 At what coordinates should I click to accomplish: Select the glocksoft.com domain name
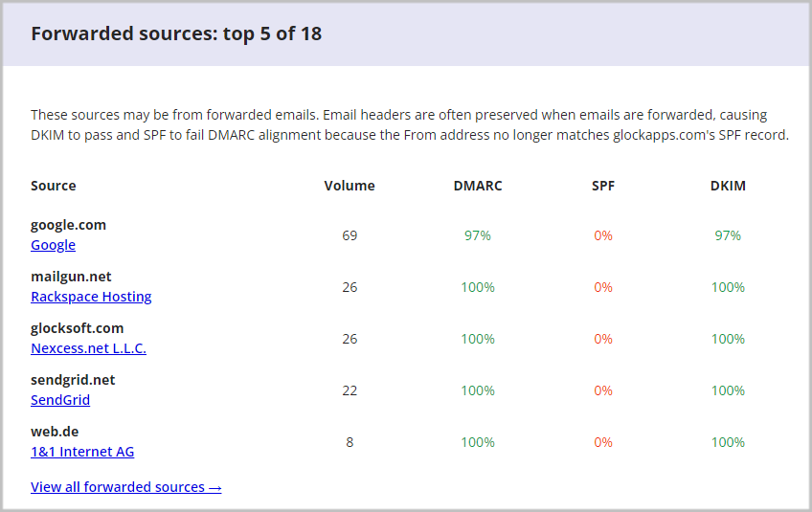(77, 328)
